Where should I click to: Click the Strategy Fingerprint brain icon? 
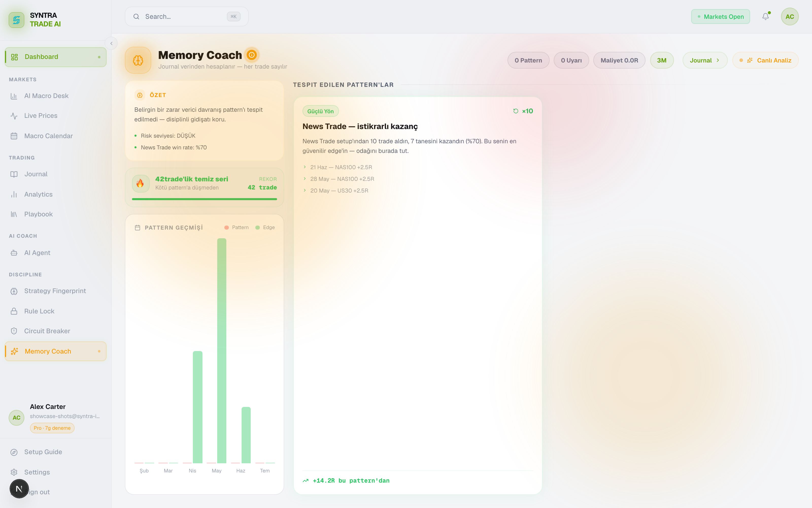click(14, 291)
